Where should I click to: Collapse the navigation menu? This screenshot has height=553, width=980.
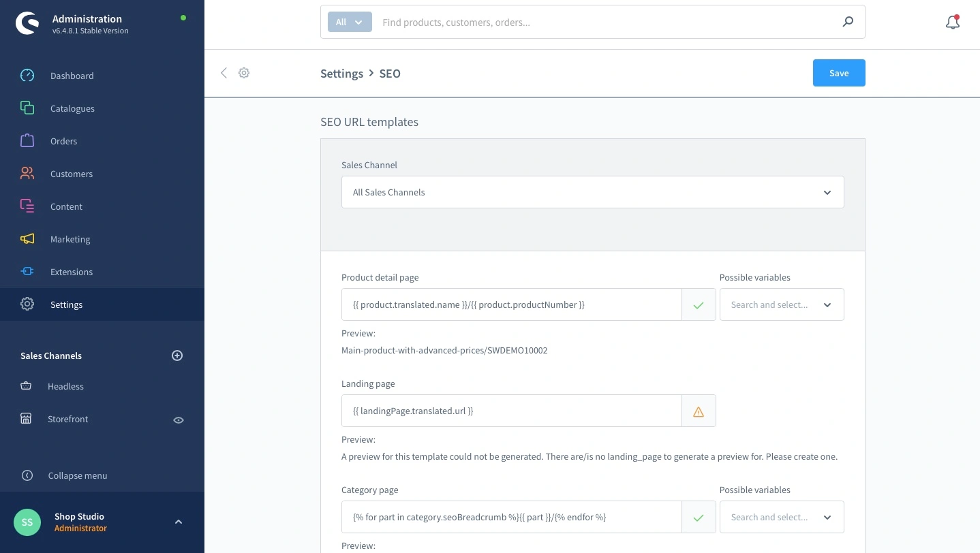77,475
